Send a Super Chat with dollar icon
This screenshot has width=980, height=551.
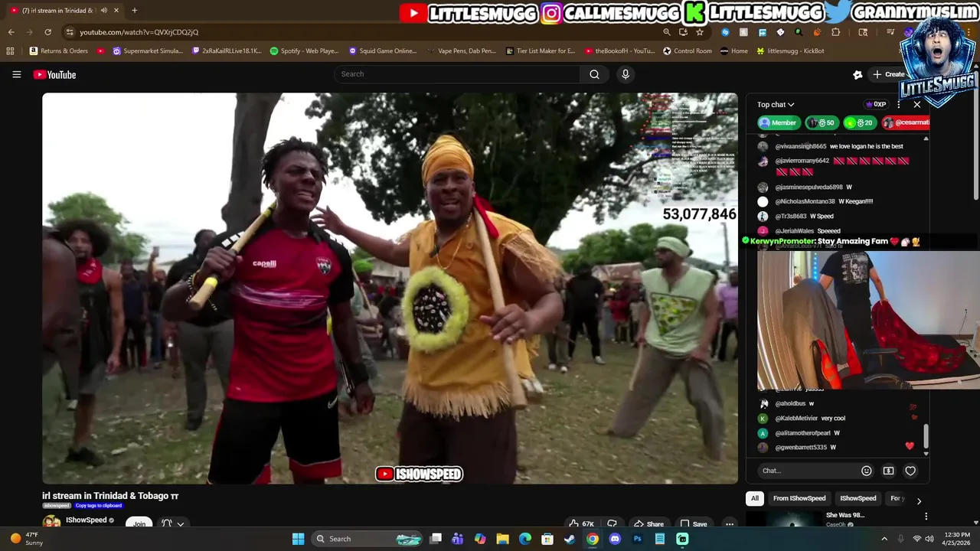(888, 471)
